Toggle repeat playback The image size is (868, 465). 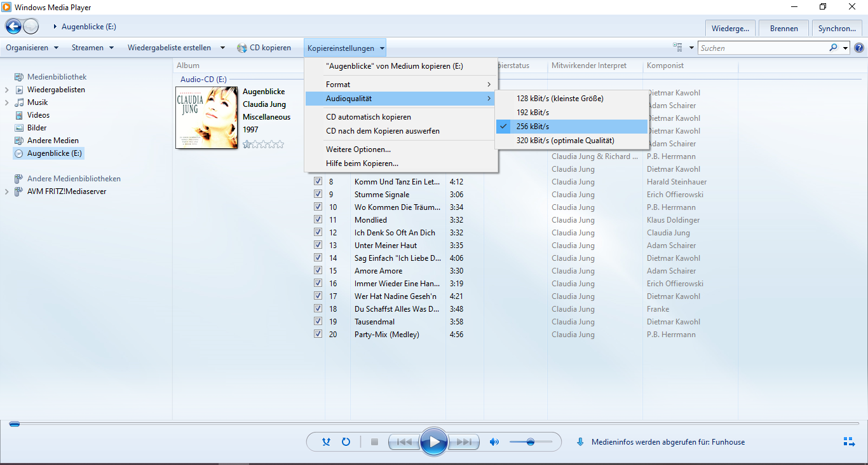pyautogui.click(x=346, y=441)
